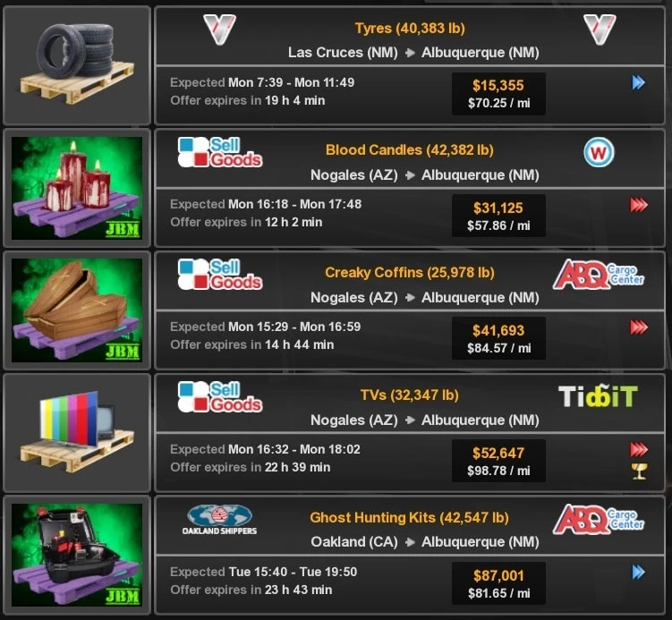Click the blue double-arrow on Ghost Hunting Kits
The width and height of the screenshot is (672, 620).
[639, 572]
